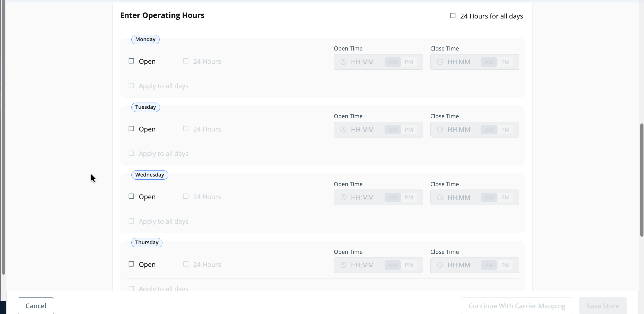Enable 24 Hours for all days
Viewport: 644px width, 314px height.
tap(453, 16)
